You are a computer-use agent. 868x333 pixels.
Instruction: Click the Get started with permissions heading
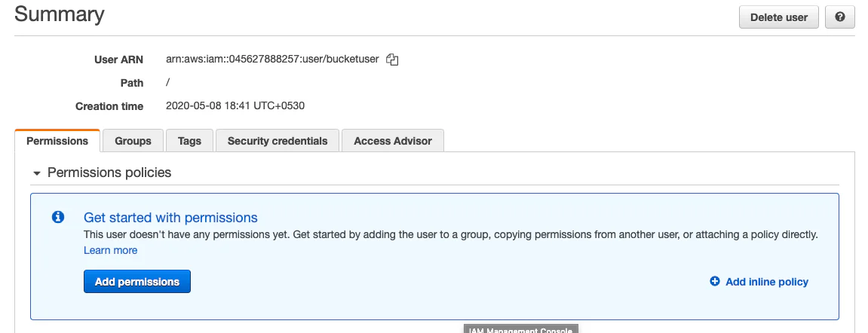pyautogui.click(x=170, y=217)
